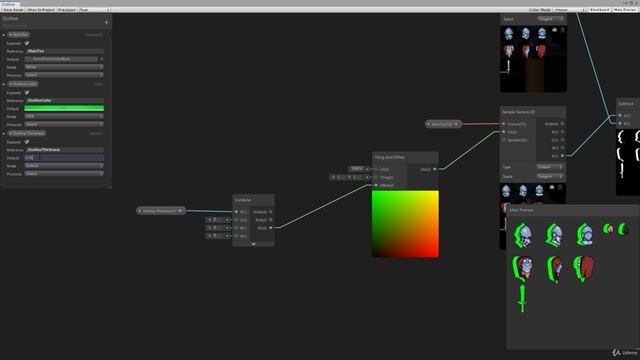The image size is (640, 360).
Task: Click Show In Project in the toolbar
Action: (x=41, y=9)
